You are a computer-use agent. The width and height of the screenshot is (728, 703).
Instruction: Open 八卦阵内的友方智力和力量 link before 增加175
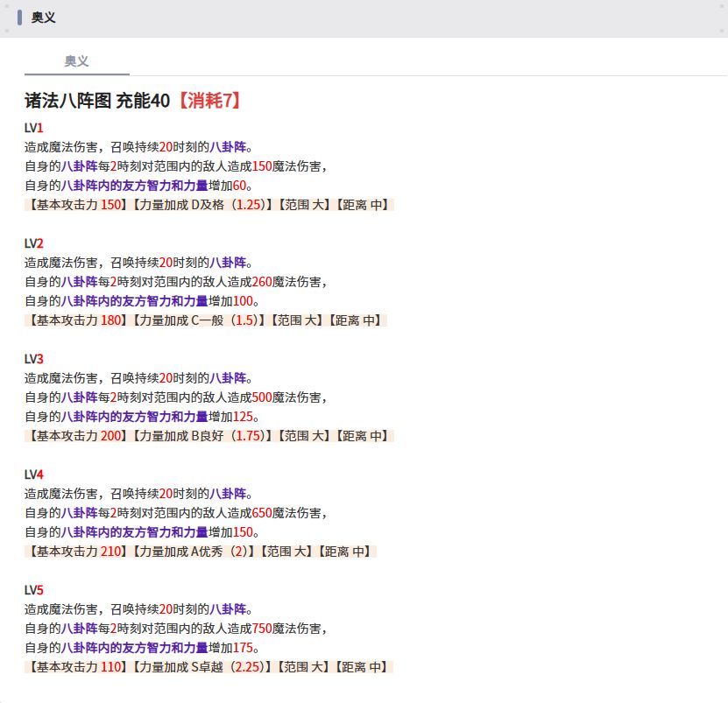(135, 648)
